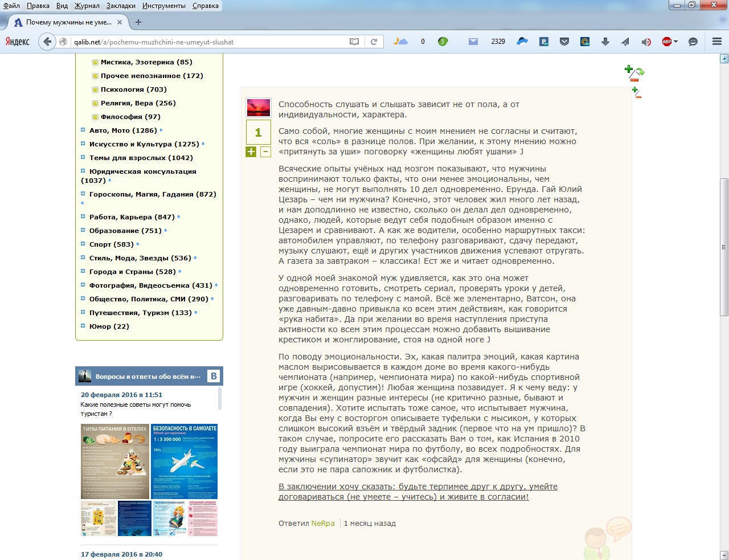Screen dimensions: 729x560
Task: Click the round green-yellow extension icon
Action: [585, 42]
